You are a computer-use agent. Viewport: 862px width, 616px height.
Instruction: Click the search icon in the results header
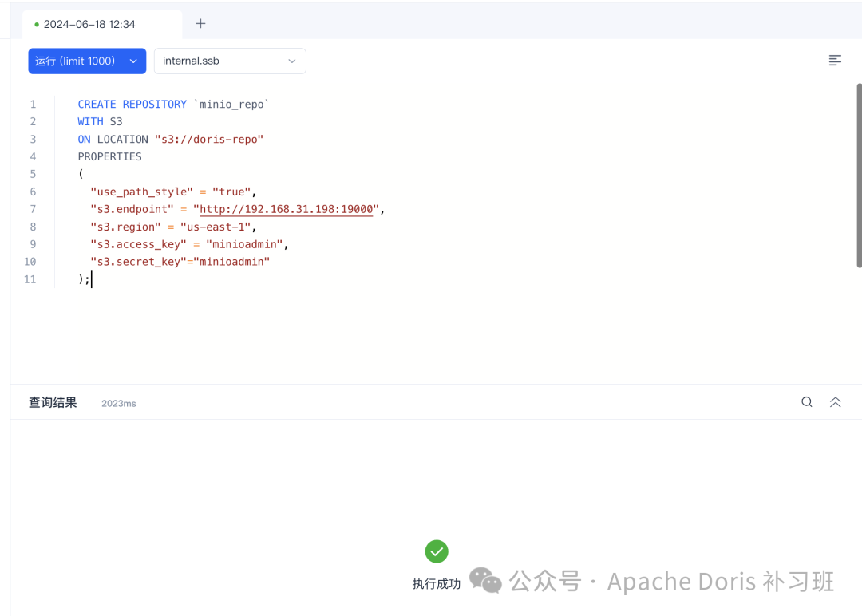806,402
